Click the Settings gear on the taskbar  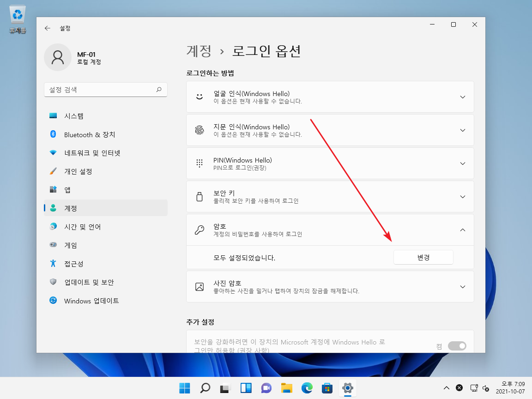(347, 388)
